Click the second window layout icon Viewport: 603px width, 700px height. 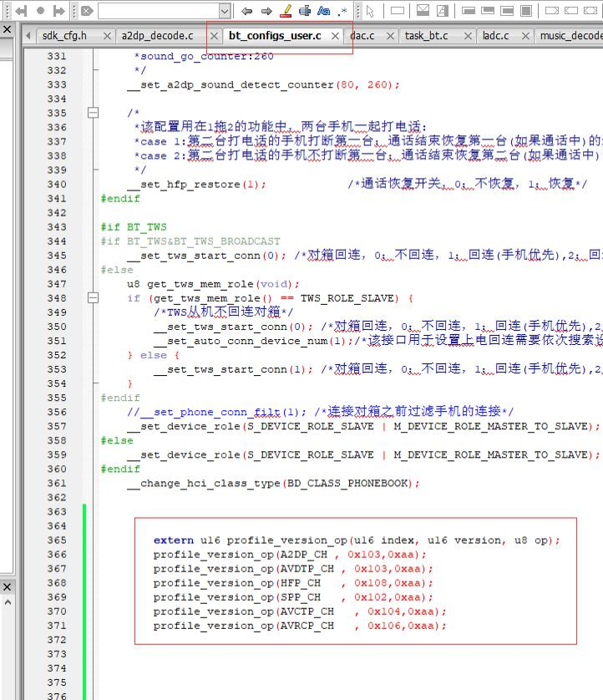(x=488, y=10)
